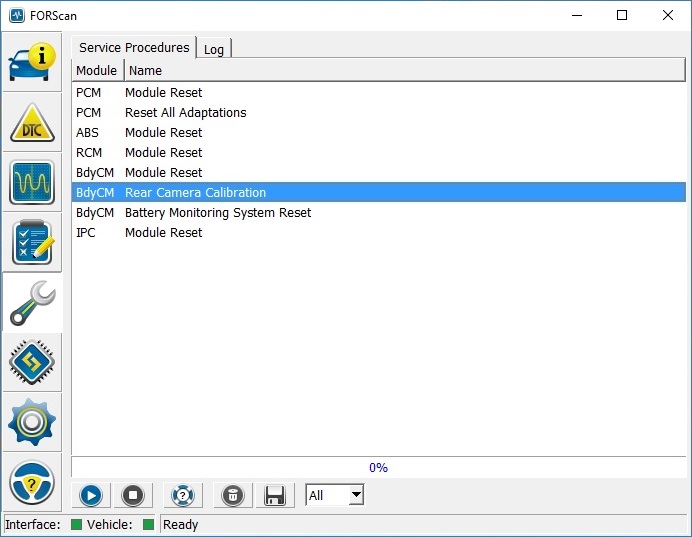Sort by the Name column header
The image size is (692, 537).
click(x=405, y=71)
